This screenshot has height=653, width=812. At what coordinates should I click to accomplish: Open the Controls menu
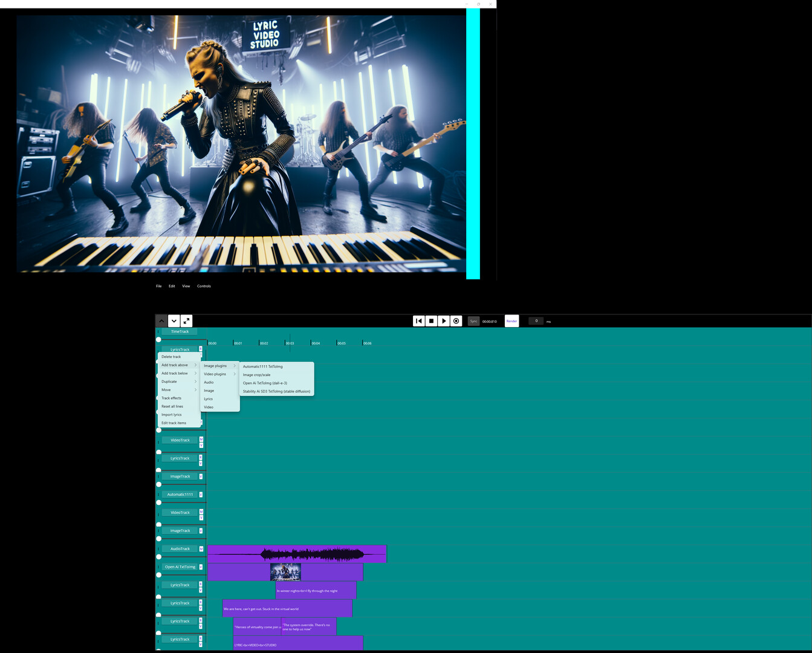tap(204, 286)
